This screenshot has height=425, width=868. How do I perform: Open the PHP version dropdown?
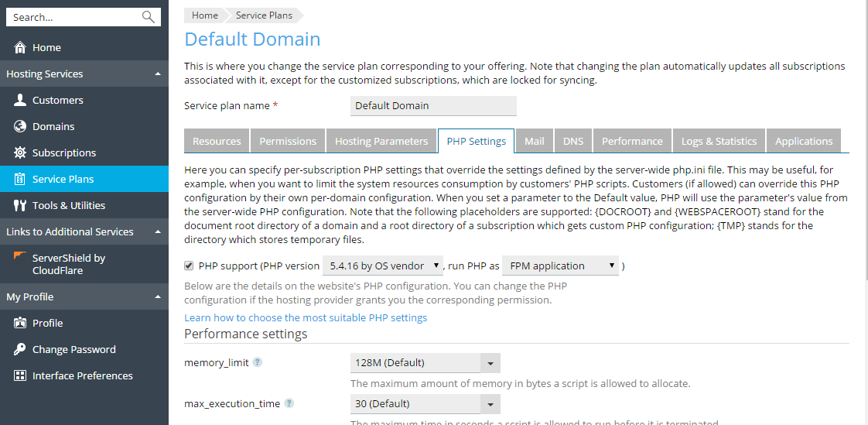pyautogui.click(x=382, y=266)
